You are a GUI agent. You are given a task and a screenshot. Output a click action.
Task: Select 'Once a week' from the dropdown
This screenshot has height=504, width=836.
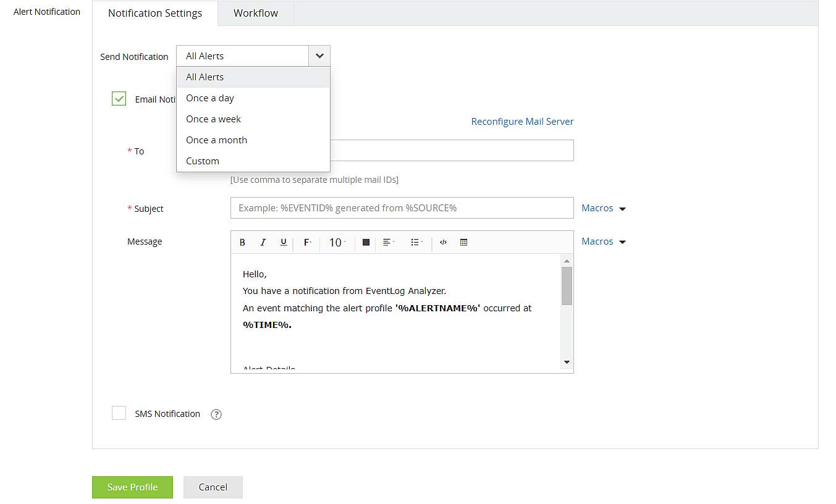213,119
